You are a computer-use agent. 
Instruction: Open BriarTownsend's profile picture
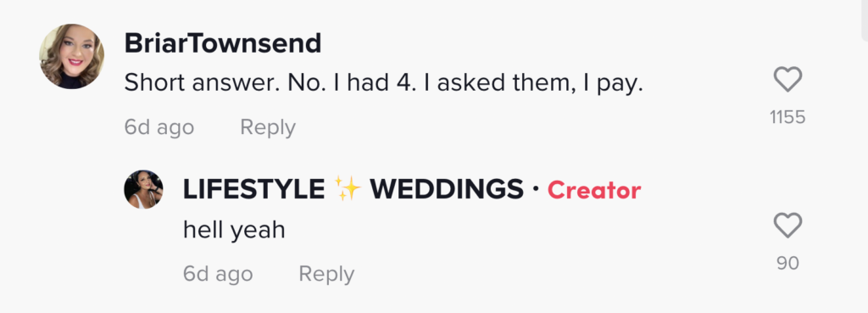[71, 56]
